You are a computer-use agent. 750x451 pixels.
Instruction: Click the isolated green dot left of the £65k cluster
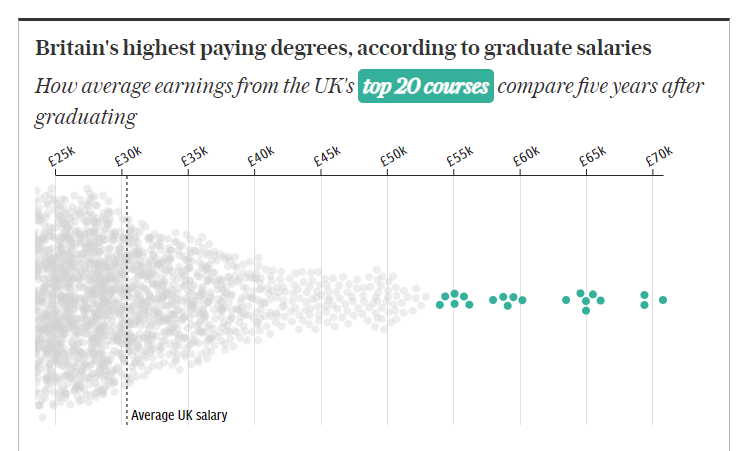point(566,300)
